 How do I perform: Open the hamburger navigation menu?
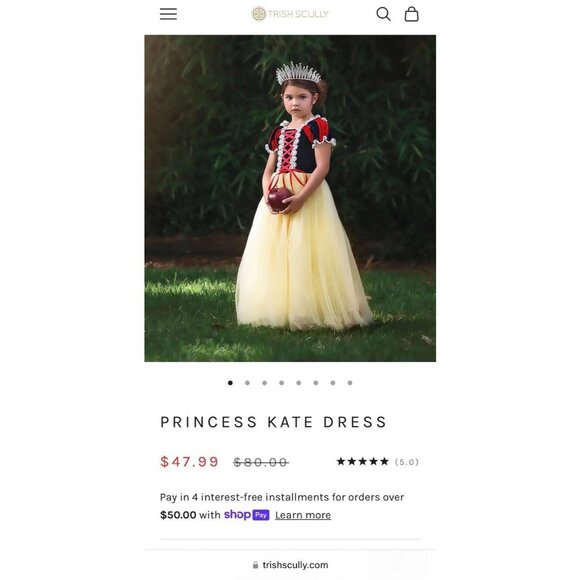(x=168, y=14)
